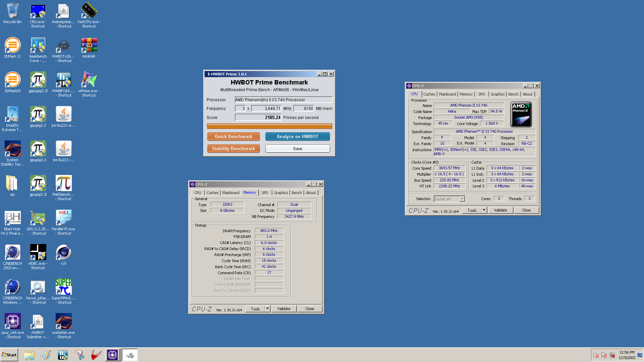Click the AMD Phenom II logo image
Screen dimensions: 644x362
coord(521,115)
